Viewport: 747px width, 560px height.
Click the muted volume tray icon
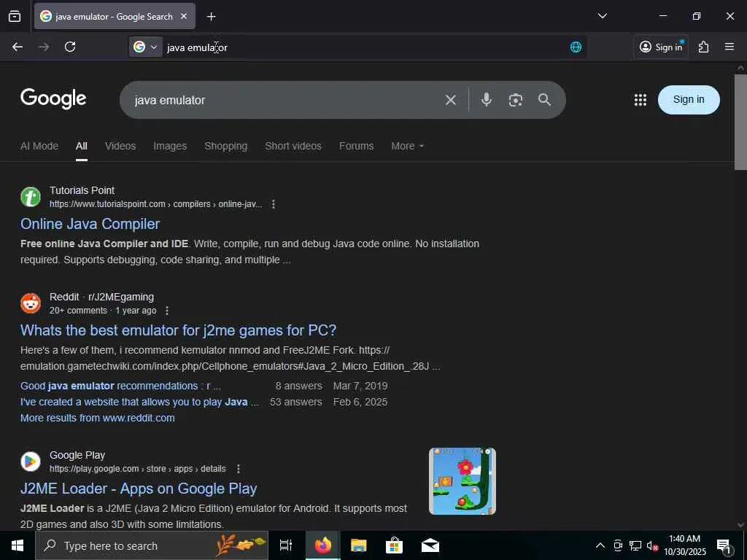click(x=652, y=545)
